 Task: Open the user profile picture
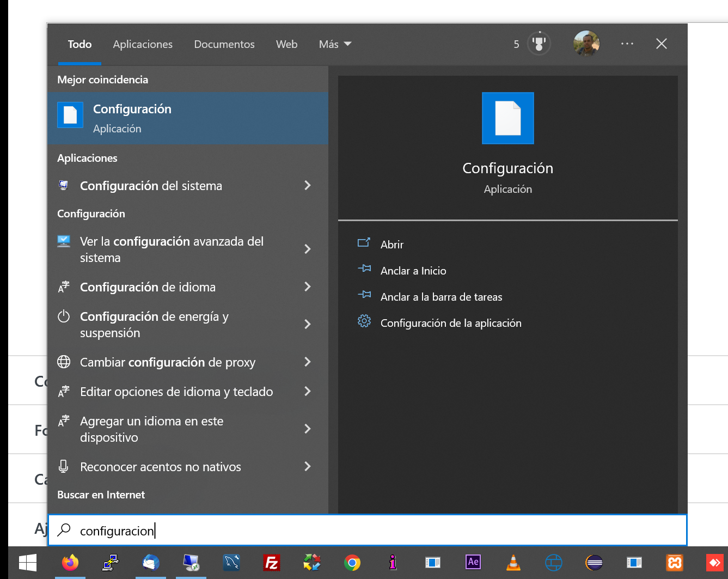(586, 44)
